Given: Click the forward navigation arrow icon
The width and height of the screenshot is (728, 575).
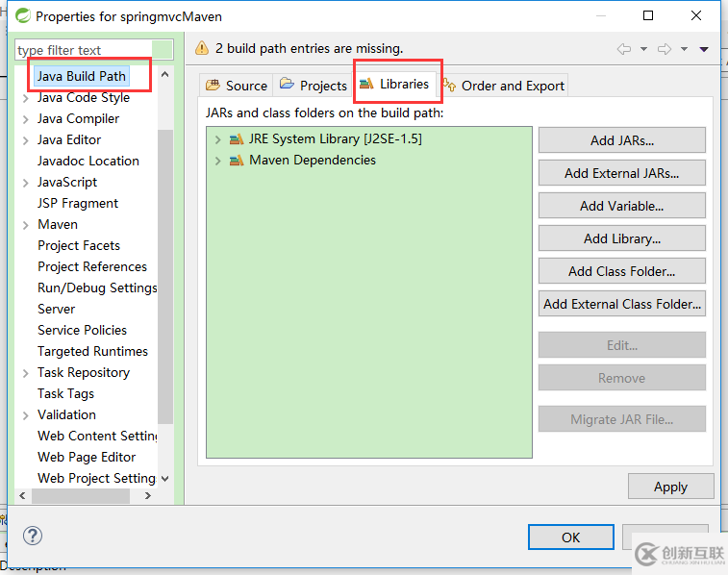Looking at the screenshot, I should click(665, 49).
